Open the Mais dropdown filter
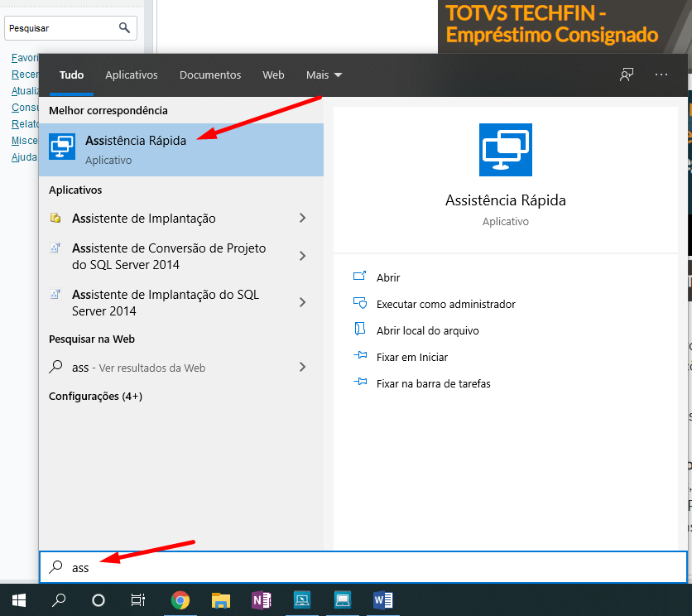The width and height of the screenshot is (692, 616). 324,75
